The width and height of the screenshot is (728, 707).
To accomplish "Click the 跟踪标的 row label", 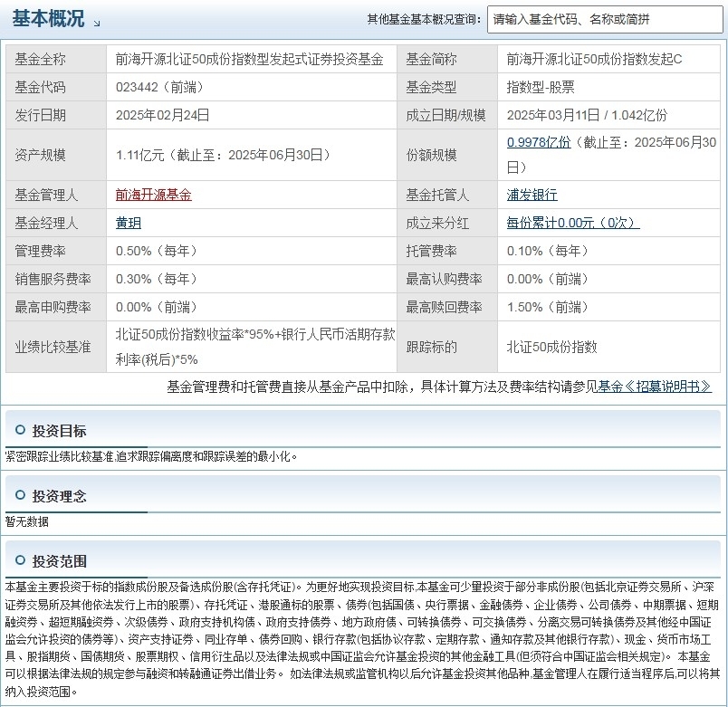I will 431,348.
